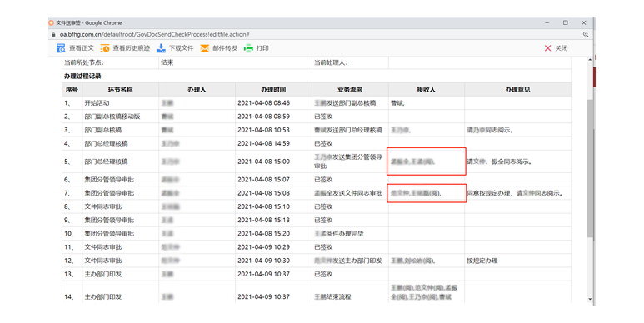Open 查看历史痕迹 history trace icon
Viewport: 644px width, 323px height.
tap(105, 48)
